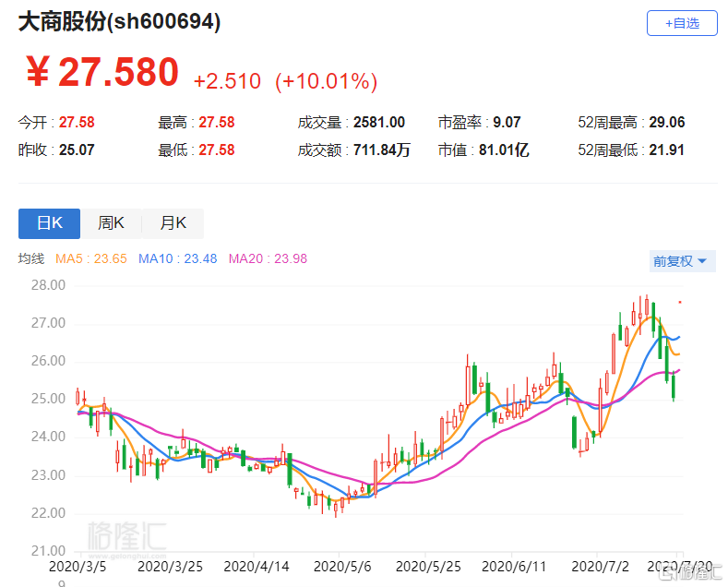Switch to 月K monthly chart tab
Screen dimensions: 728x587
point(173,223)
